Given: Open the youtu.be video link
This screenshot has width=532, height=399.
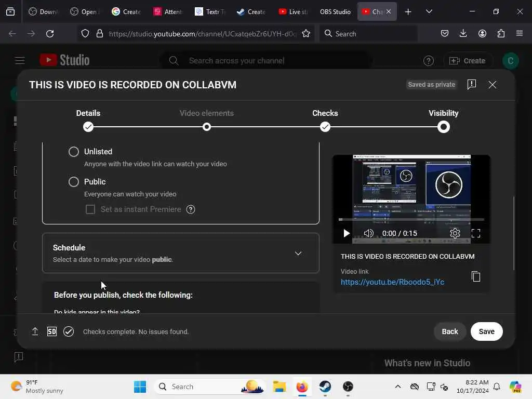Looking at the screenshot, I should click(392, 282).
